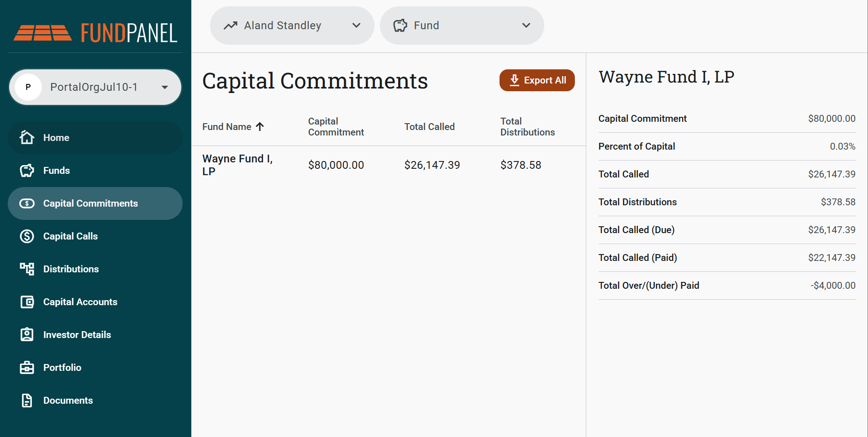The height and width of the screenshot is (437, 868).
Task: Click the FundPanel logo
Action: [95, 33]
